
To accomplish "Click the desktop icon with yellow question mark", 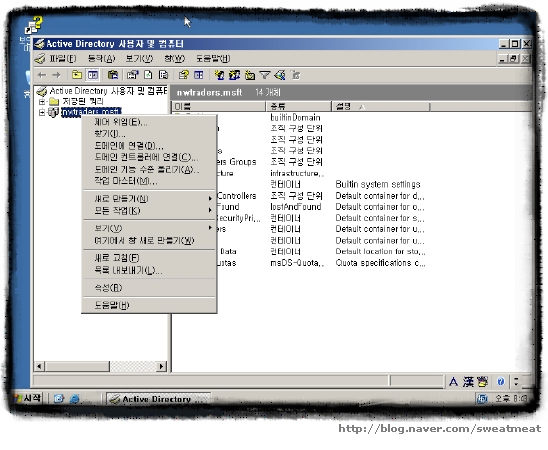I will pos(34,25).
